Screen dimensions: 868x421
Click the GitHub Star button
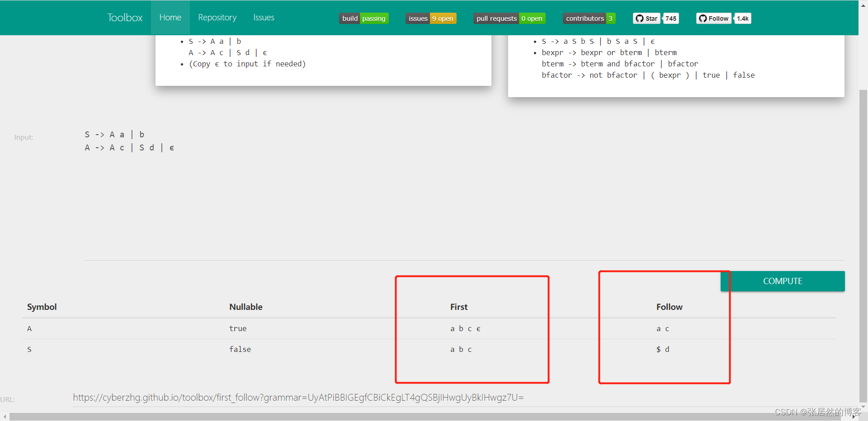point(646,19)
